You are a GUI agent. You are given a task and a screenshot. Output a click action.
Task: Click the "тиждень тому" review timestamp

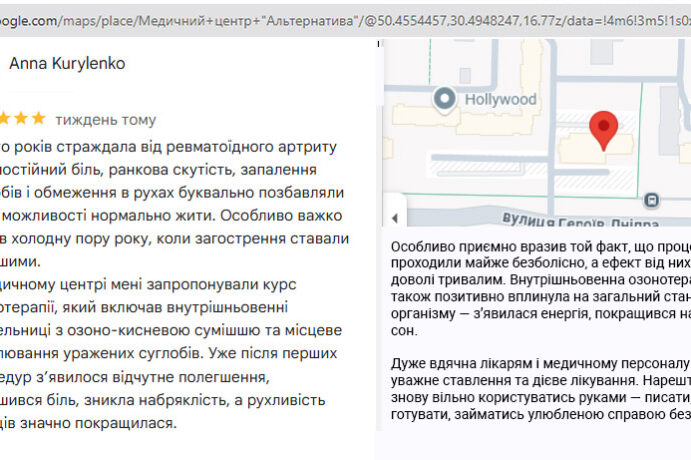(x=106, y=120)
